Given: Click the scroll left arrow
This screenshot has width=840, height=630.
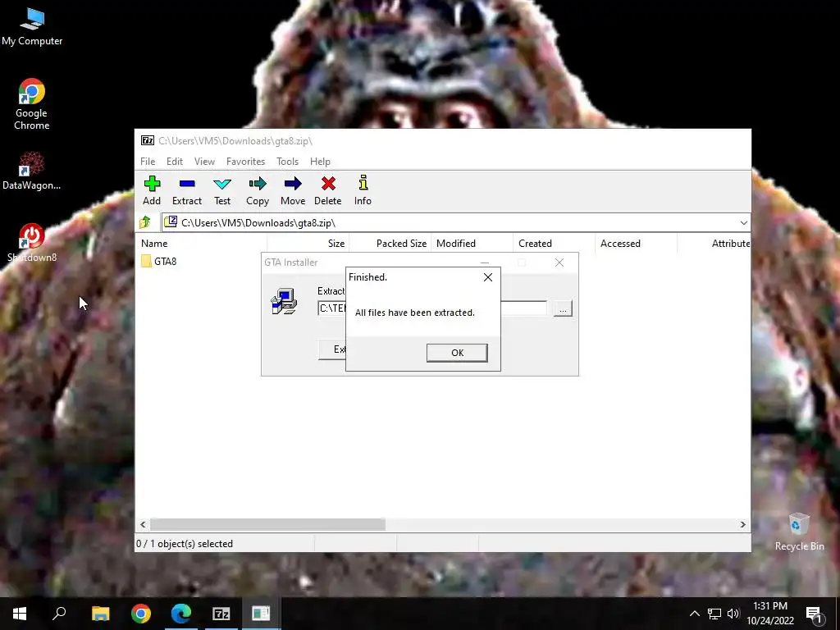Looking at the screenshot, I should point(143,524).
